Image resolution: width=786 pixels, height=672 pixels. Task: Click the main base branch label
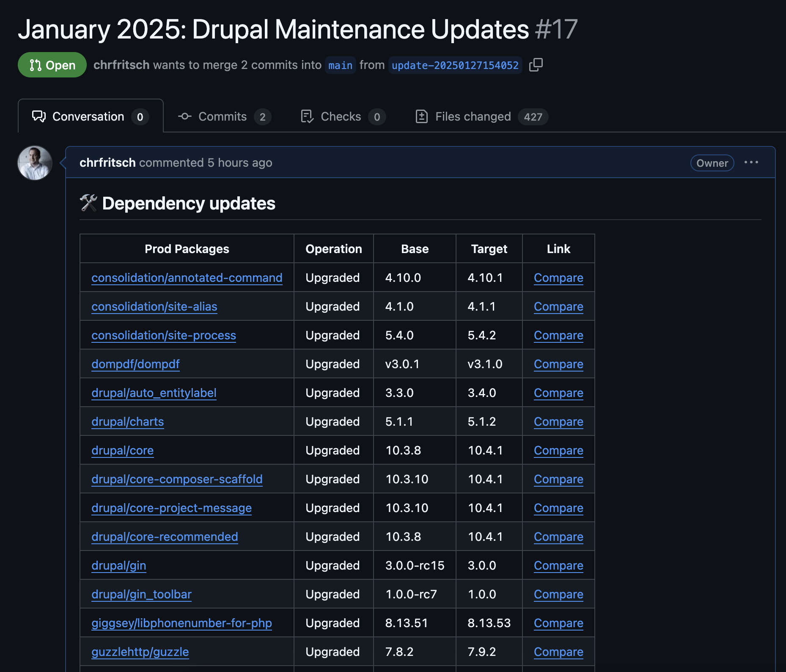[x=340, y=65]
